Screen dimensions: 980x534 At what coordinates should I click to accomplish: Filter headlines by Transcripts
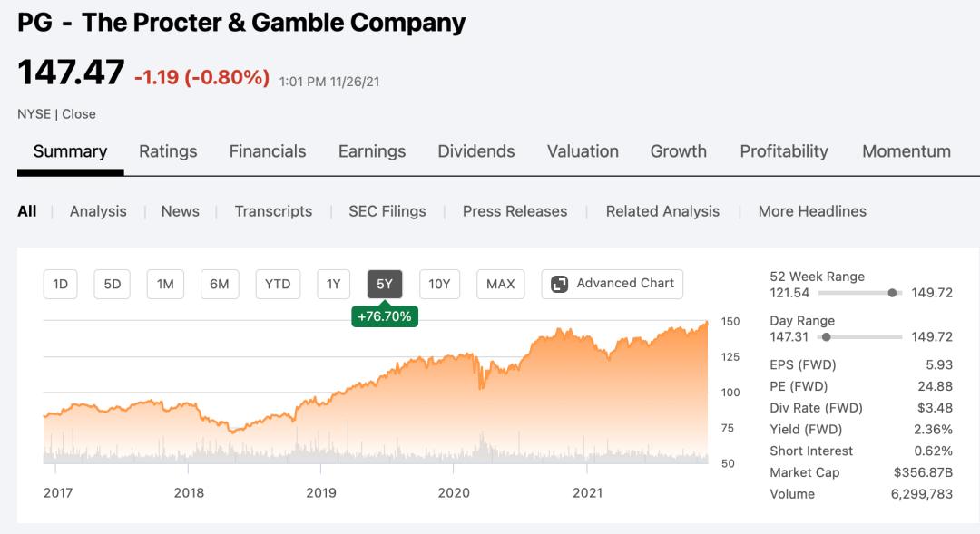pyautogui.click(x=273, y=211)
